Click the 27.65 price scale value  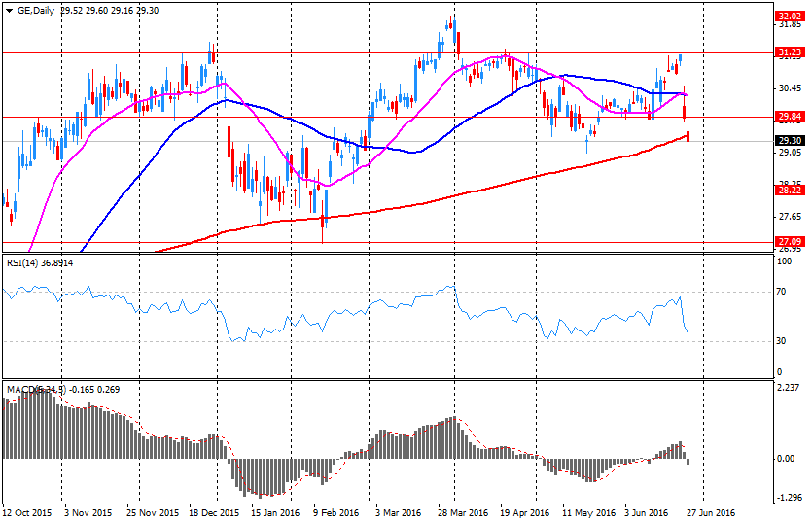click(x=790, y=217)
